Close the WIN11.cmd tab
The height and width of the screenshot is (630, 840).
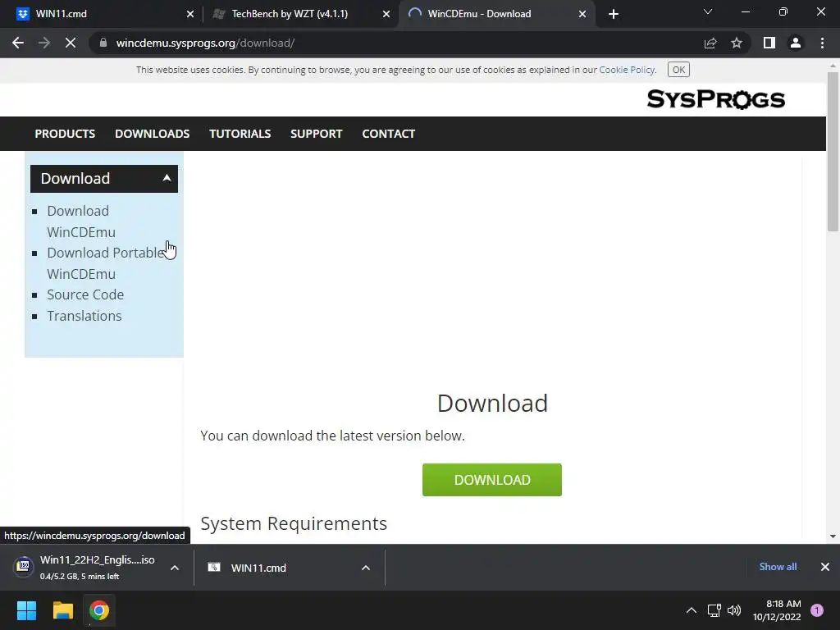point(190,14)
